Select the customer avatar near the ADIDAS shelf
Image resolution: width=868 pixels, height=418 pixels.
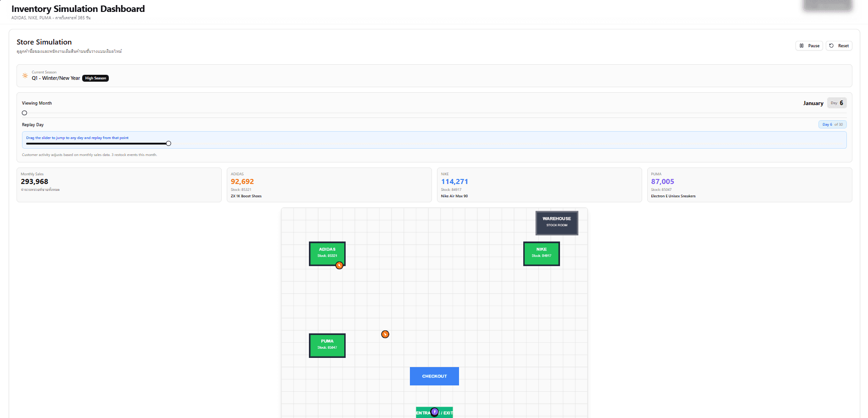click(x=339, y=265)
